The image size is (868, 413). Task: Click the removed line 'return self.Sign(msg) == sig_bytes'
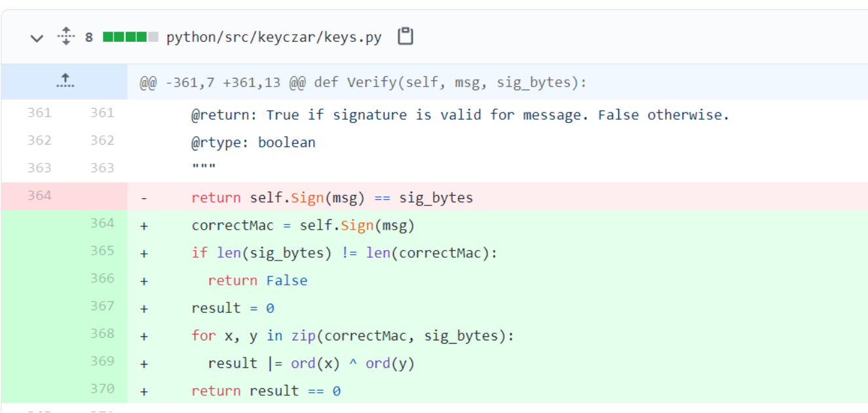332,198
